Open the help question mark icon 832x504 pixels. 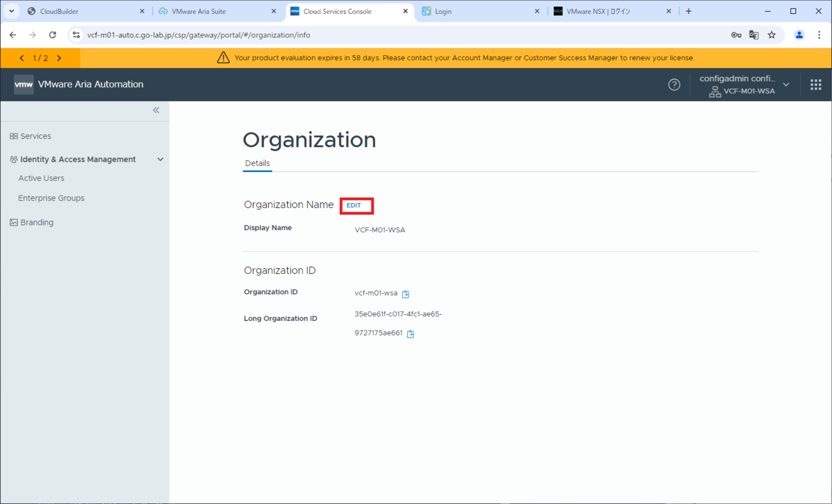[x=674, y=85]
